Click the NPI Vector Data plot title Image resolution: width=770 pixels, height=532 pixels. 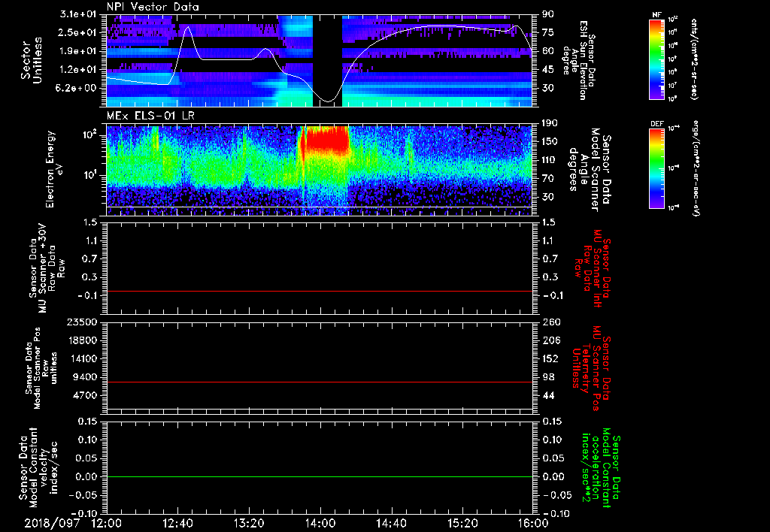point(153,7)
